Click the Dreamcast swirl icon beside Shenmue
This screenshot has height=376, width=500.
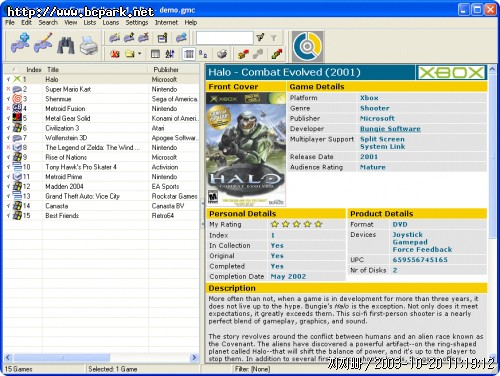point(17,99)
